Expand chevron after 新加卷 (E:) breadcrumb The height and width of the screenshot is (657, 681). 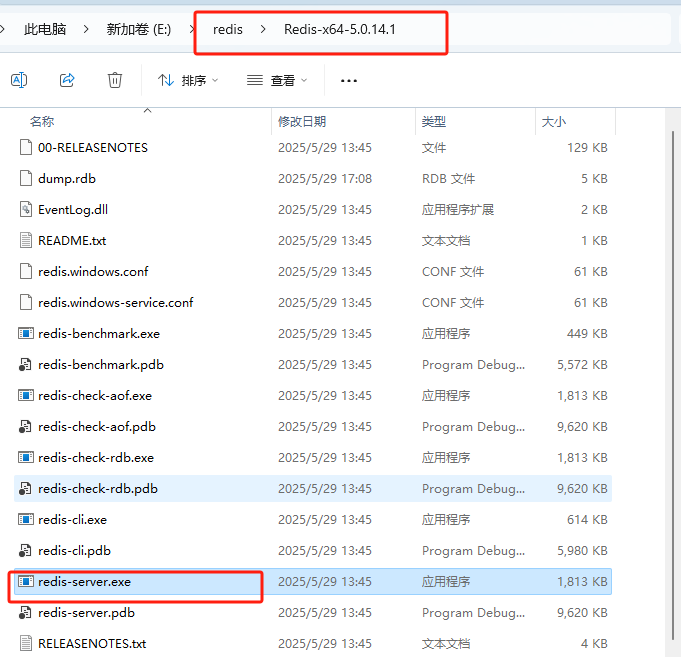[192, 29]
